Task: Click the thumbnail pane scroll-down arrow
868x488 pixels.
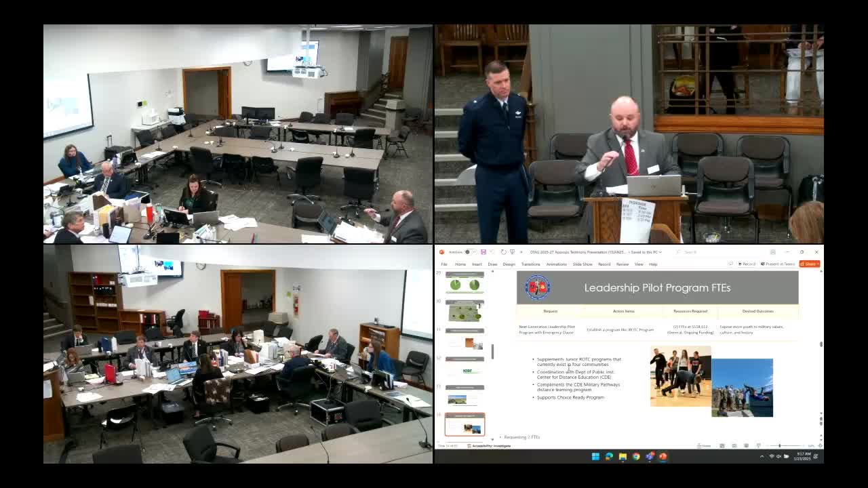Action: 492,438
